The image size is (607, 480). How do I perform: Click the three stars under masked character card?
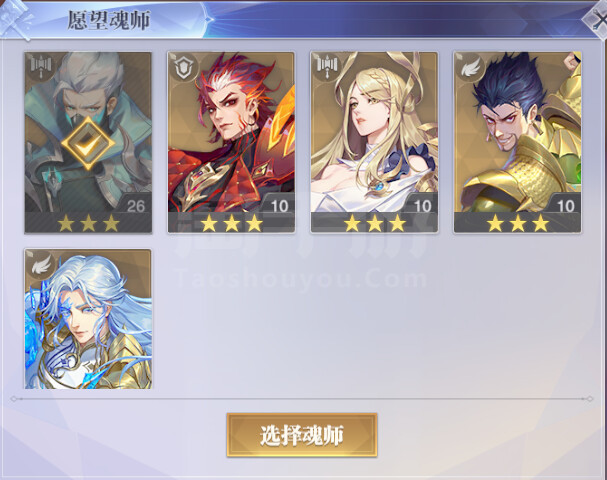[88, 223]
